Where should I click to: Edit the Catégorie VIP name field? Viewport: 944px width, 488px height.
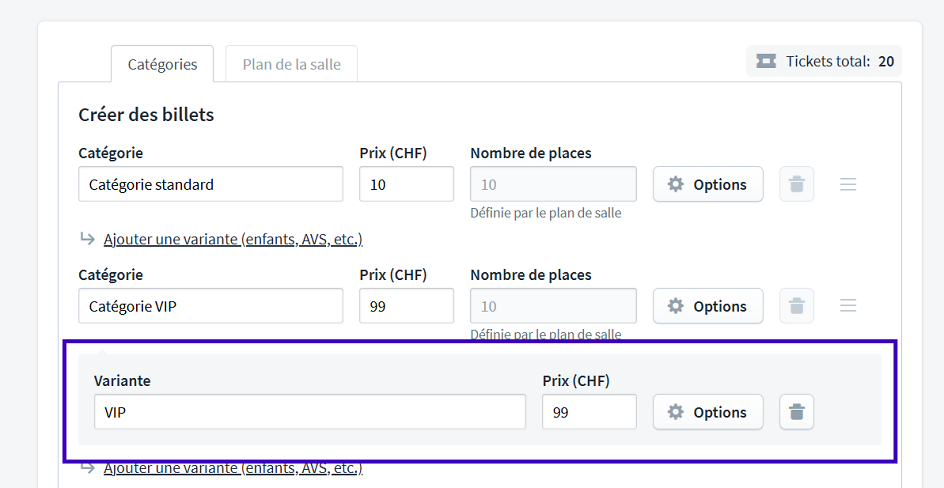coord(210,306)
